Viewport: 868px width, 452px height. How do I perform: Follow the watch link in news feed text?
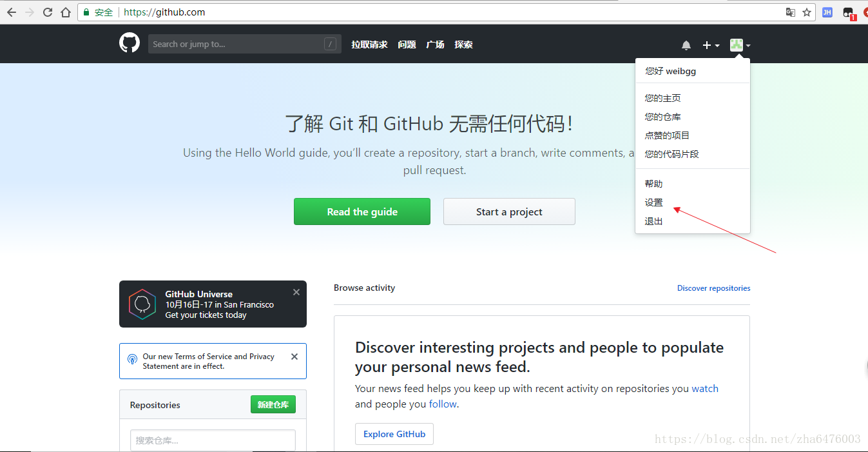click(x=705, y=388)
